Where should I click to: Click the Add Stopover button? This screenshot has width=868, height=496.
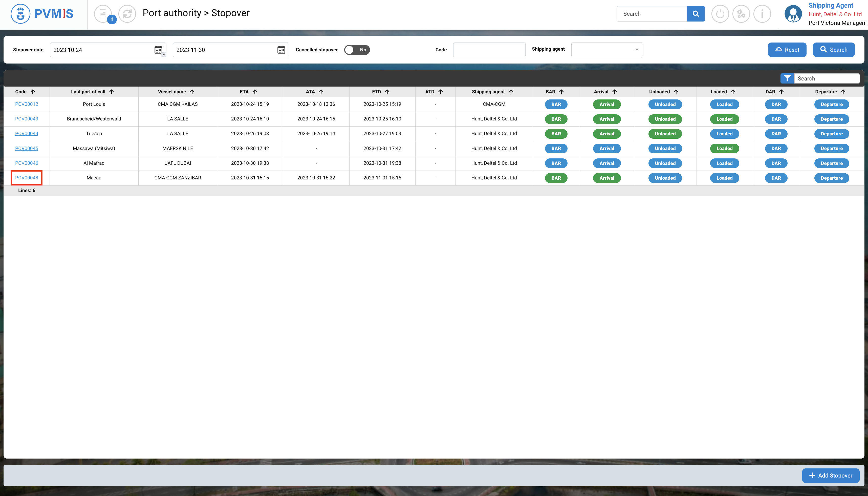pos(831,476)
